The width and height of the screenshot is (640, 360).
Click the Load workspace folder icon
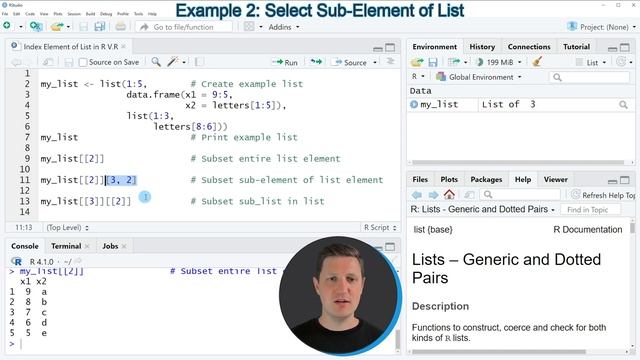tap(417, 62)
